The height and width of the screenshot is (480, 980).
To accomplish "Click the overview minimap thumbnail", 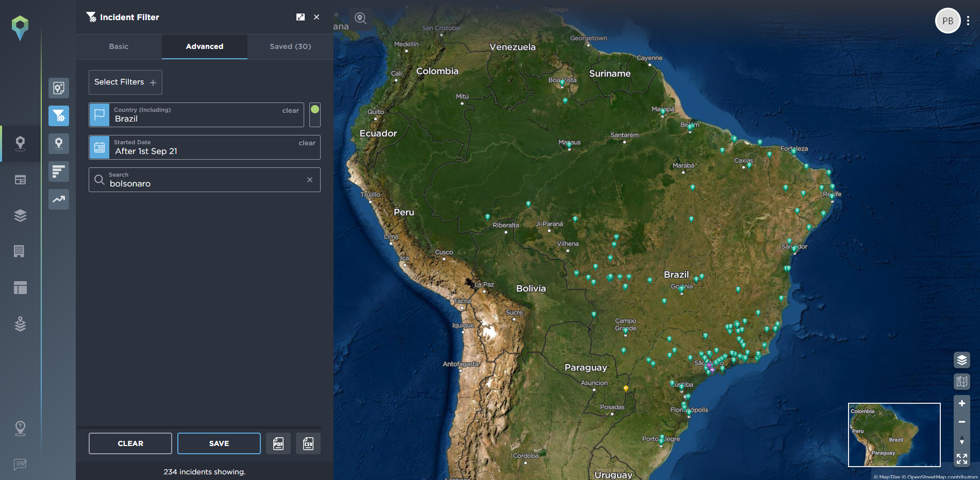I will (x=894, y=435).
